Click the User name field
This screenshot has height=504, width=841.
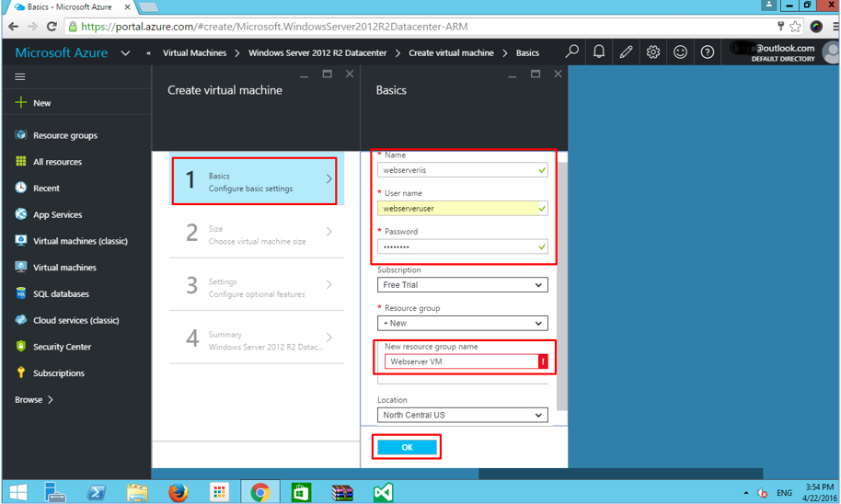462,209
